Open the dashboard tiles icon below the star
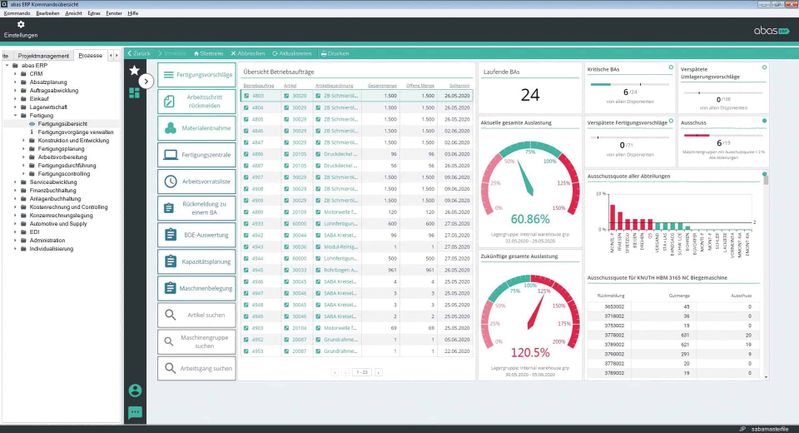 134,93
